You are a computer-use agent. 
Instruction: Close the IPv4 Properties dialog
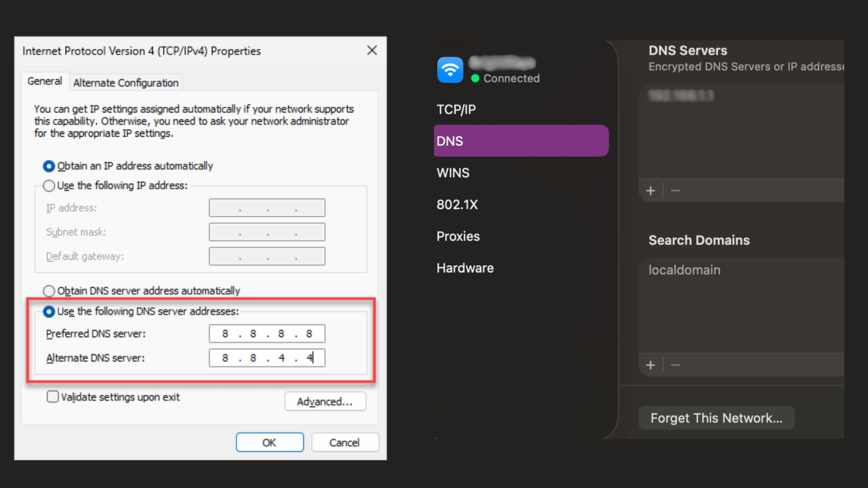[372, 50]
